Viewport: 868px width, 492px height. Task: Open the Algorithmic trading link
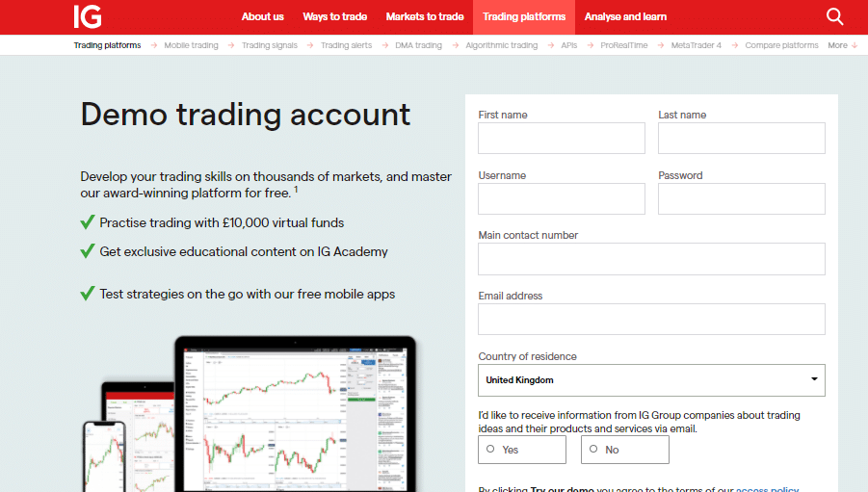(x=502, y=45)
